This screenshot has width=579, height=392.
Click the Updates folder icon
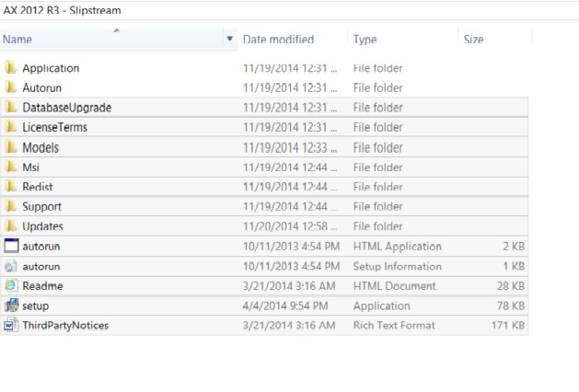(x=11, y=226)
